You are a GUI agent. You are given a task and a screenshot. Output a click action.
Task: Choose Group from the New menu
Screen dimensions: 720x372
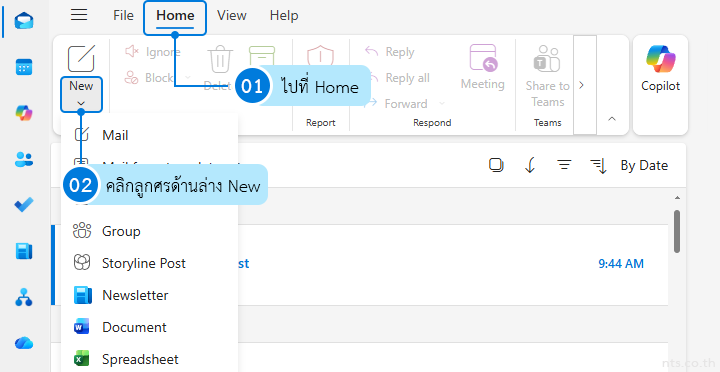coord(149,231)
